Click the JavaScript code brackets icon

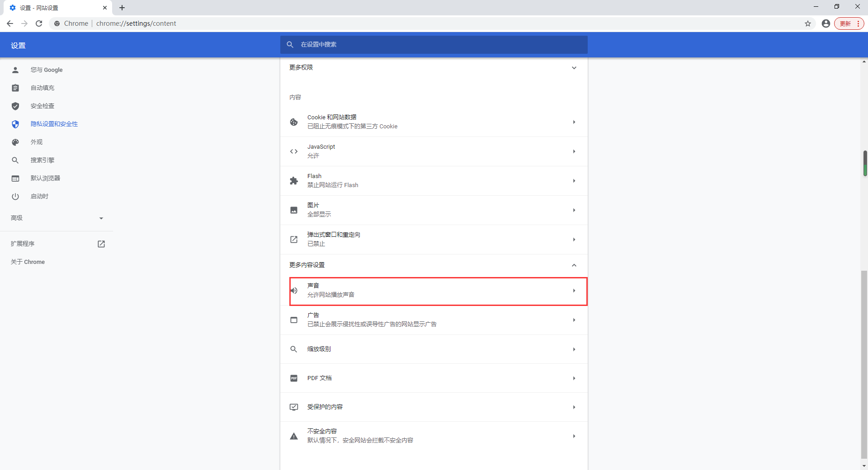(x=294, y=151)
